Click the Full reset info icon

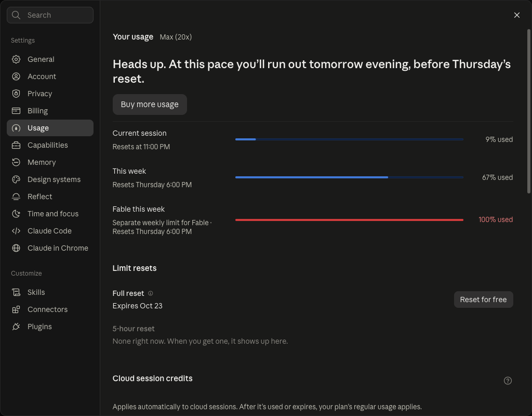(150, 293)
